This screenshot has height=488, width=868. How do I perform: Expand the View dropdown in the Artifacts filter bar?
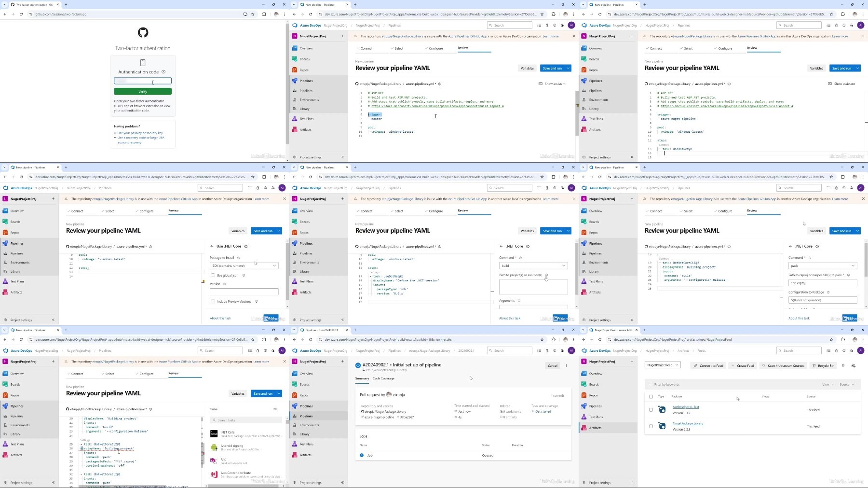tap(828, 385)
